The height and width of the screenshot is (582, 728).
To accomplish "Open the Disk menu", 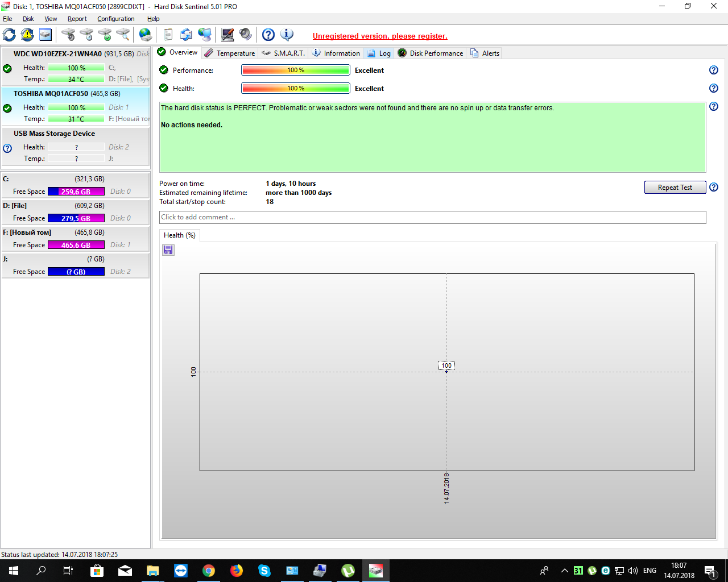I will (x=28, y=19).
